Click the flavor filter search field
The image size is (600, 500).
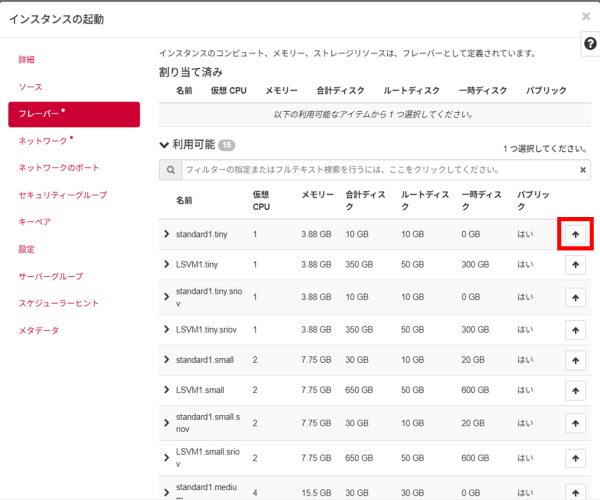pyautogui.click(x=380, y=170)
